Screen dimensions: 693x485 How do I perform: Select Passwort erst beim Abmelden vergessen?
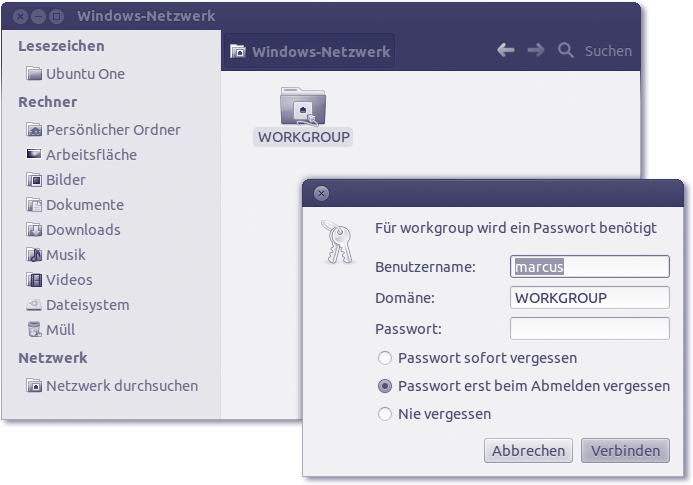click(x=385, y=386)
